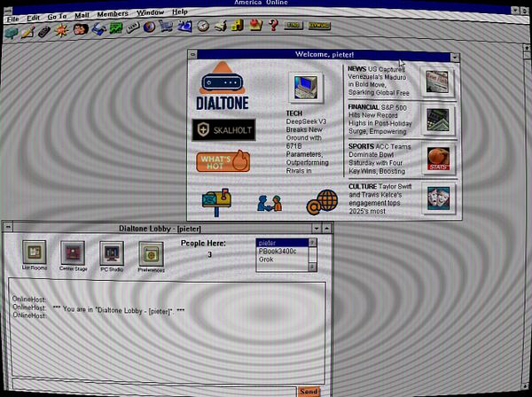The width and height of the screenshot is (532, 397).
Task: Open the Edit menu
Action: point(34,18)
